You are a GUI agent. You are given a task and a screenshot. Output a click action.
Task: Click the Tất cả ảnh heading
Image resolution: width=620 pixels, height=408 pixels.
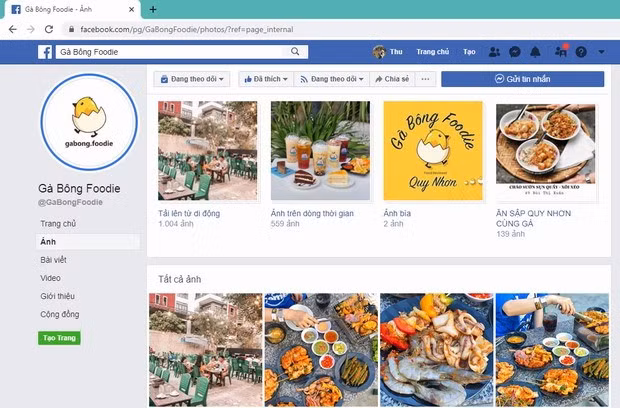pyautogui.click(x=180, y=280)
